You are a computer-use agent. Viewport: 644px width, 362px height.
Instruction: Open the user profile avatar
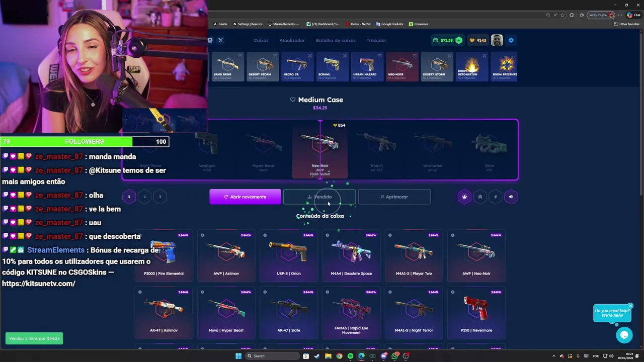coord(497,40)
